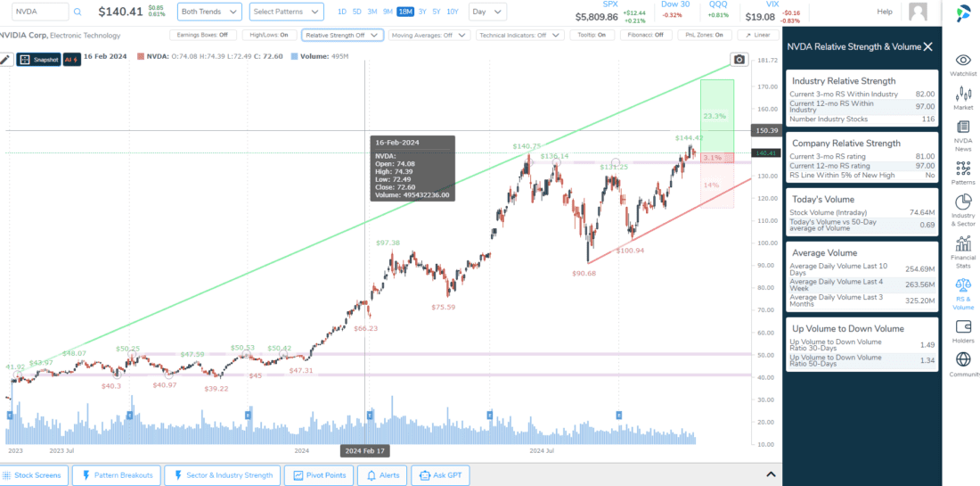The height and width of the screenshot is (486, 980).
Task: Click the Dow 30 index link
Action: point(675,4)
